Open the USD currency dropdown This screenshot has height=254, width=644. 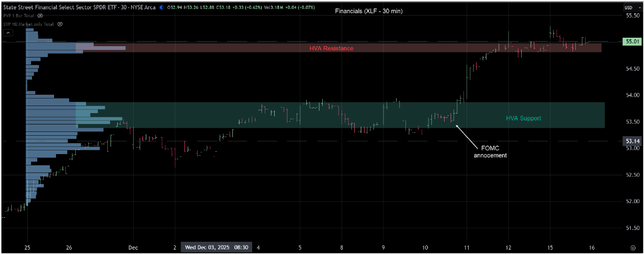628,8
